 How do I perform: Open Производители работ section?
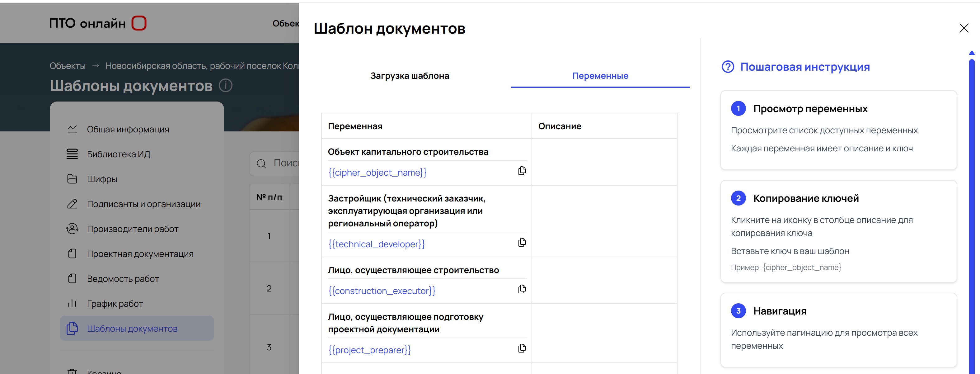pos(137,229)
